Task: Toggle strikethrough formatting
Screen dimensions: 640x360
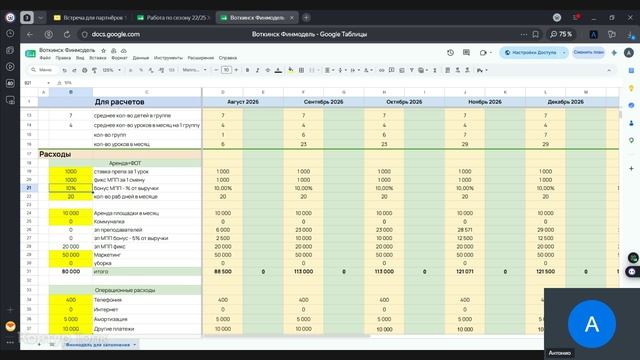Action: pos(268,70)
